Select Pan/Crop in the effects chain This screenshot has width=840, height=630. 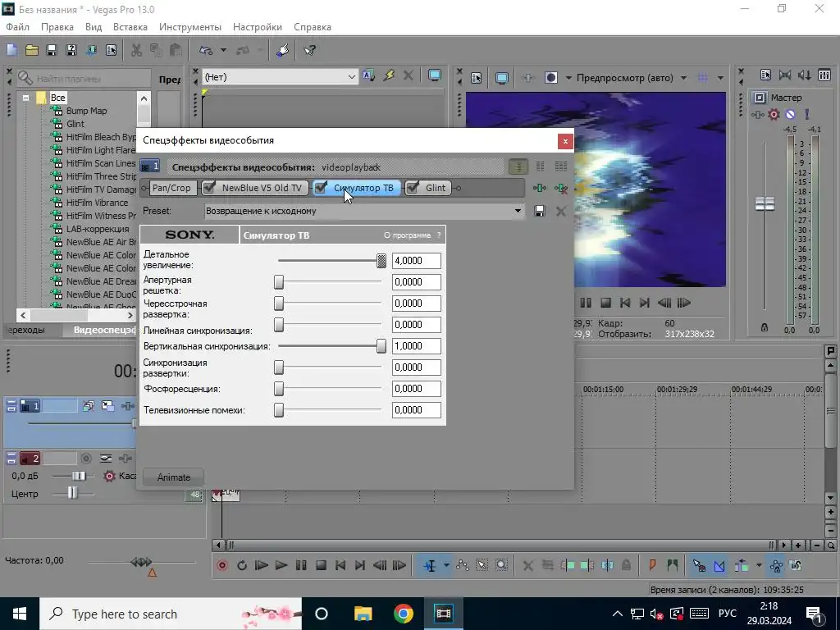pos(171,188)
